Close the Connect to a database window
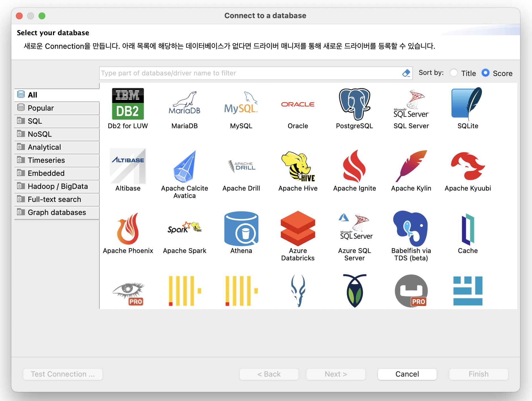This screenshot has height=401, width=532. pyautogui.click(x=19, y=16)
